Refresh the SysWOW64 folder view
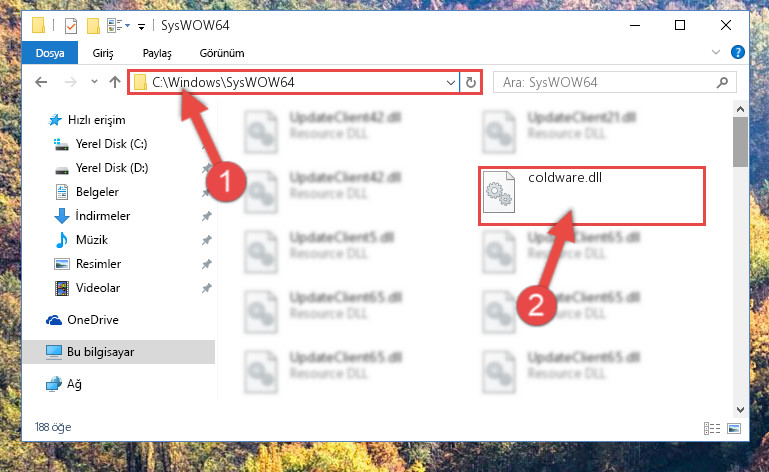 470,82
